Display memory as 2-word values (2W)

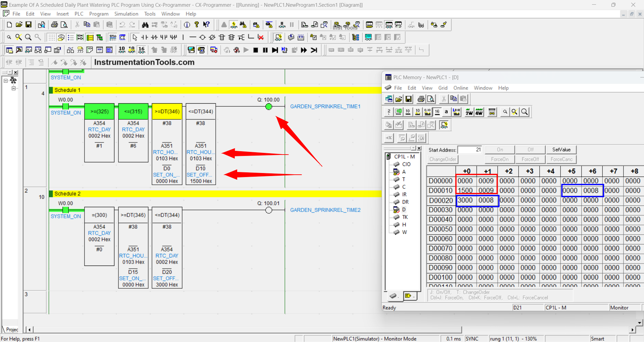469,112
